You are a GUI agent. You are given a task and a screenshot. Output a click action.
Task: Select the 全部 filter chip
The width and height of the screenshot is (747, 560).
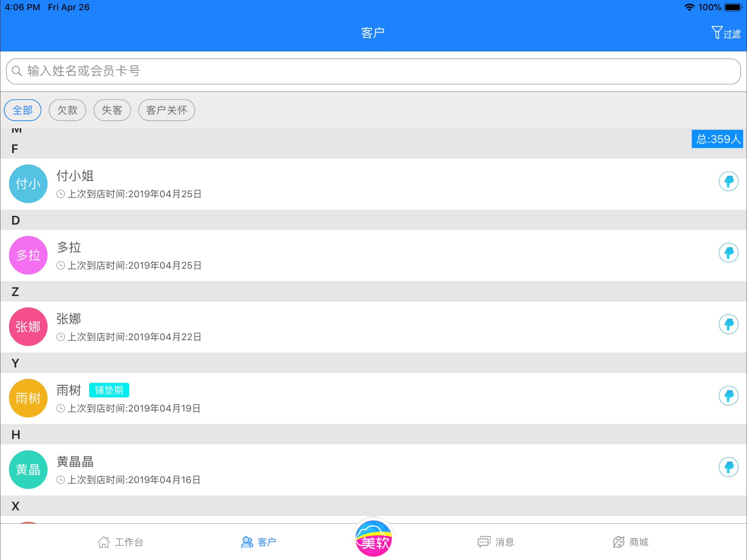[x=23, y=110]
